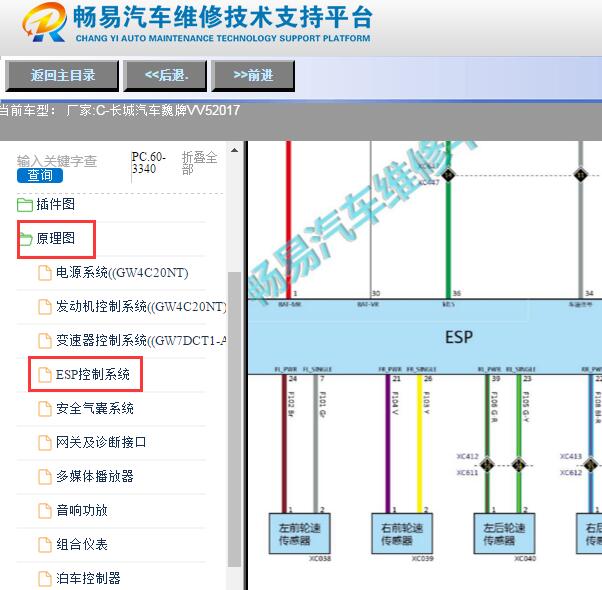Go forward with the >>前进 button
This screenshot has width=602, height=590.
253,76
